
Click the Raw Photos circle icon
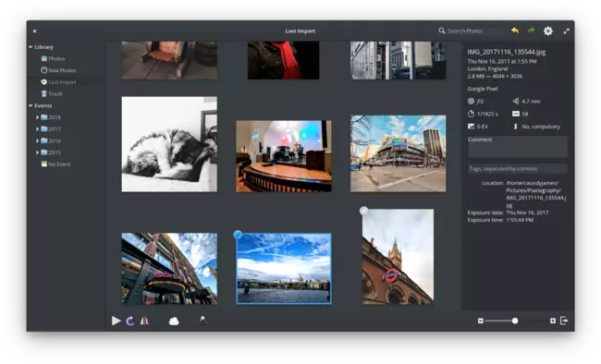click(44, 70)
